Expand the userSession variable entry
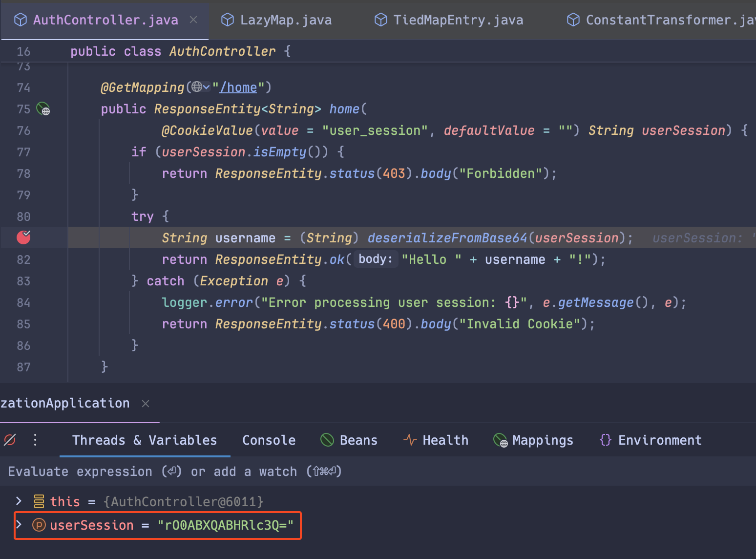 [x=19, y=525]
